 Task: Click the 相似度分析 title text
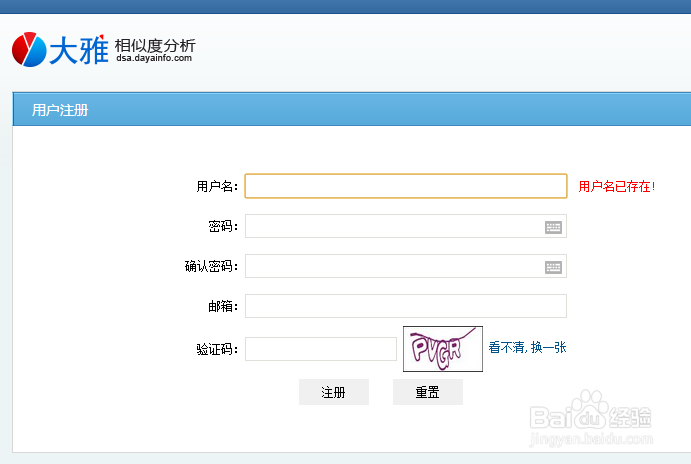(x=155, y=45)
